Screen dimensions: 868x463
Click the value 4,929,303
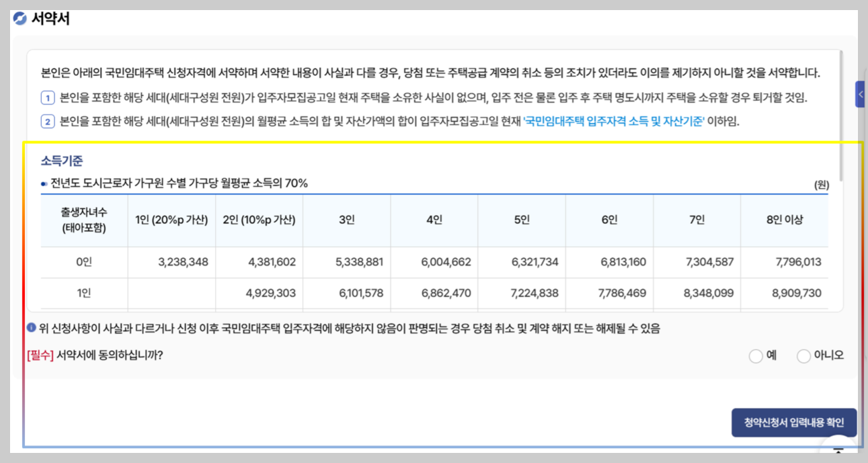click(x=272, y=294)
